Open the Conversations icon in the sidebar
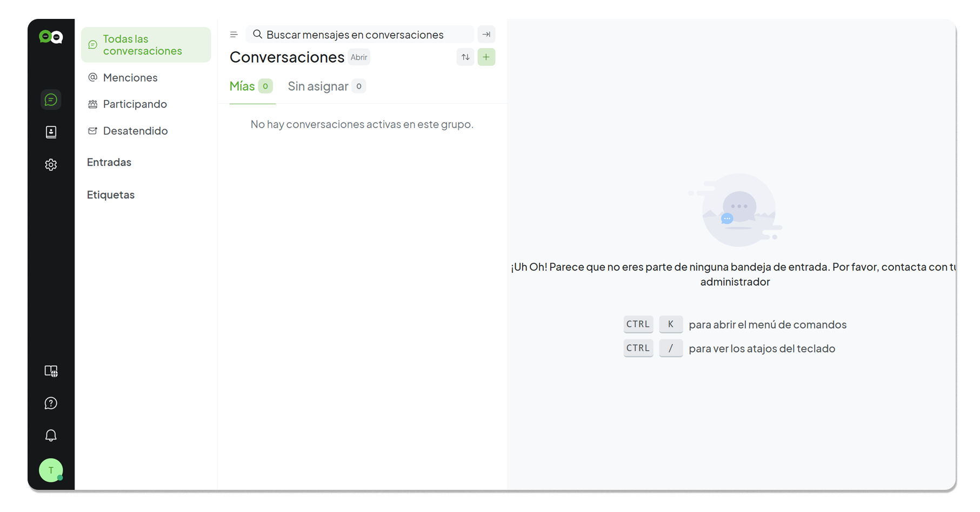Viewport: 980px width, 512px height. (x=51, y=100)
